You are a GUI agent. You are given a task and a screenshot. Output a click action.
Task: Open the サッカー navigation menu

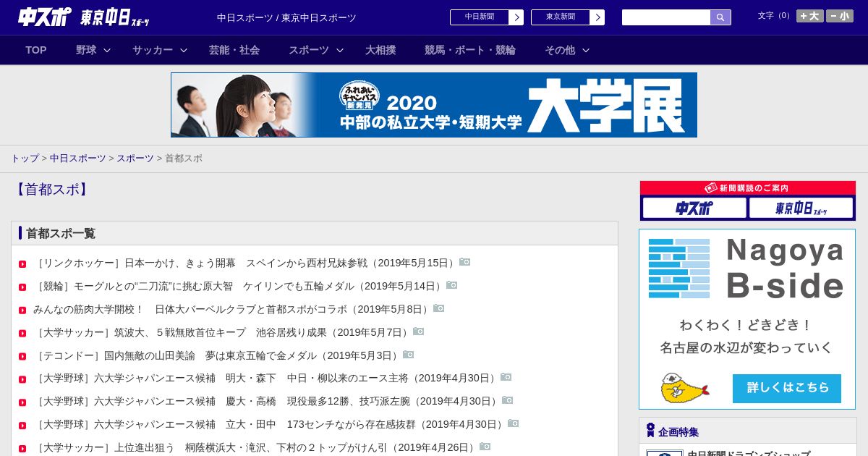click(153, 50)
